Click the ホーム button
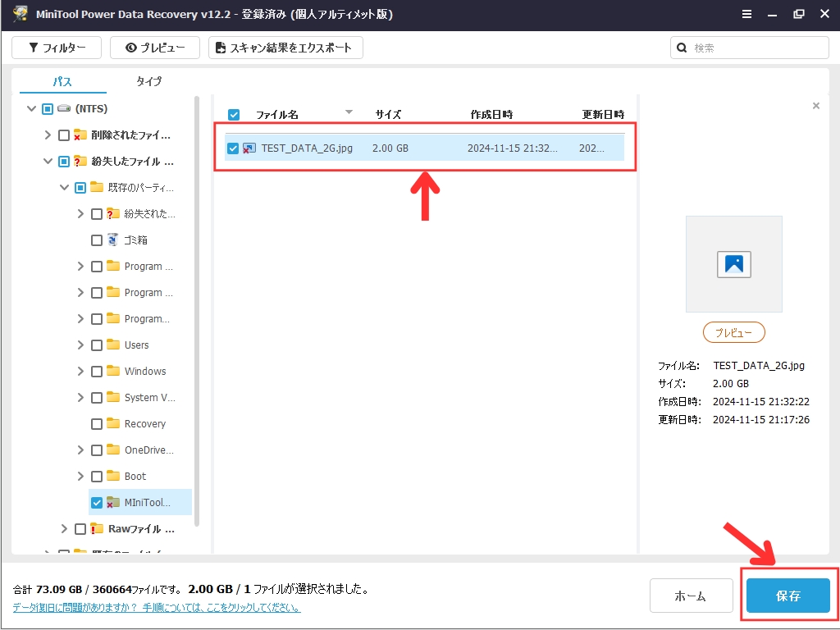The height and width of the screenshot is (630, 840). 691,596
